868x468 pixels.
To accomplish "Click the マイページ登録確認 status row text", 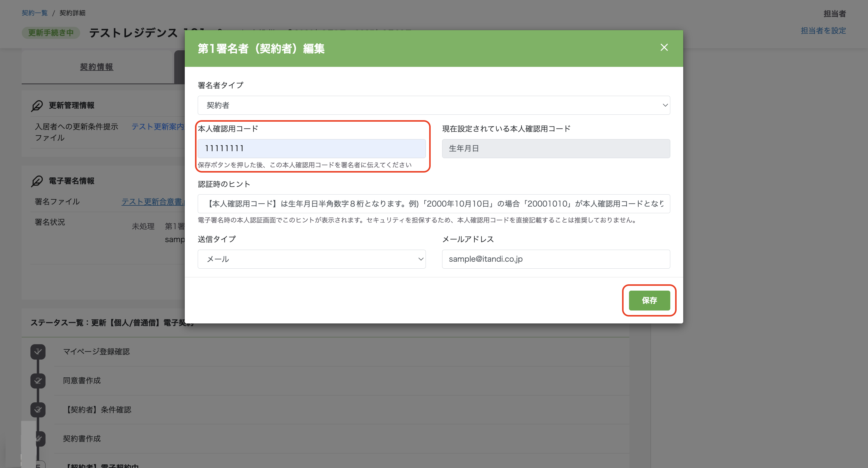I will 96,351.
